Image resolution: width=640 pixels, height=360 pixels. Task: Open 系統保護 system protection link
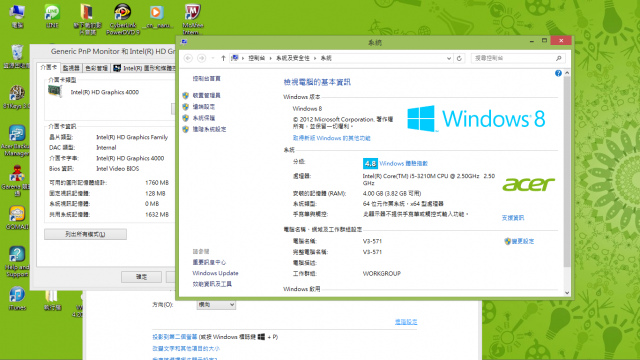(x=204, y=118)
